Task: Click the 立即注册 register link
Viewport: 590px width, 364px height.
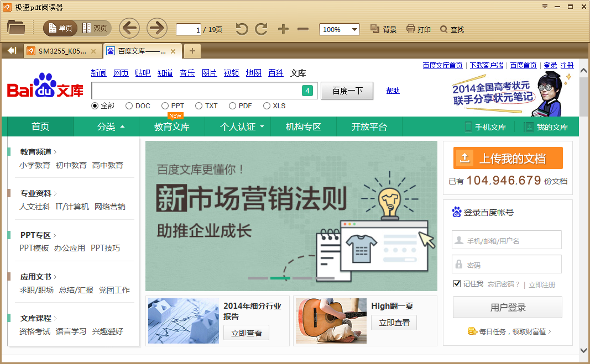Action: point(542,284)
